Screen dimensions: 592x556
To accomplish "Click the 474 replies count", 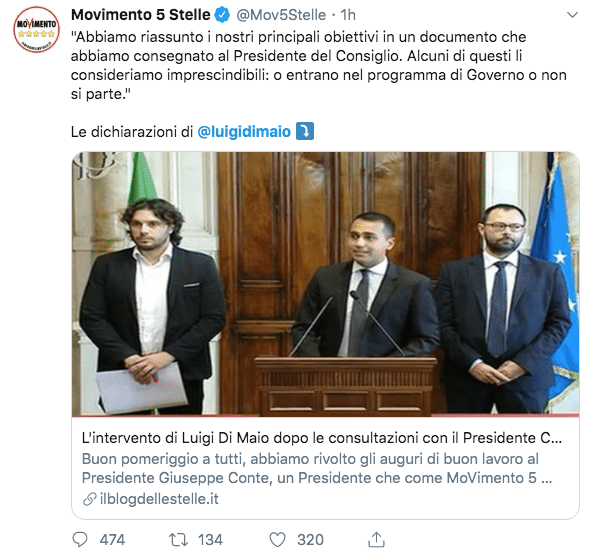I will [112, 540].
